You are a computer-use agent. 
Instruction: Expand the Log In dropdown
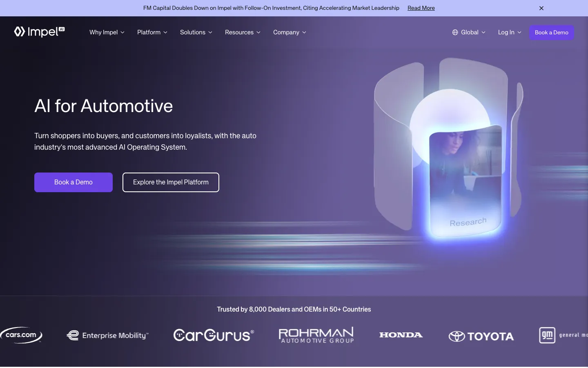510,32
